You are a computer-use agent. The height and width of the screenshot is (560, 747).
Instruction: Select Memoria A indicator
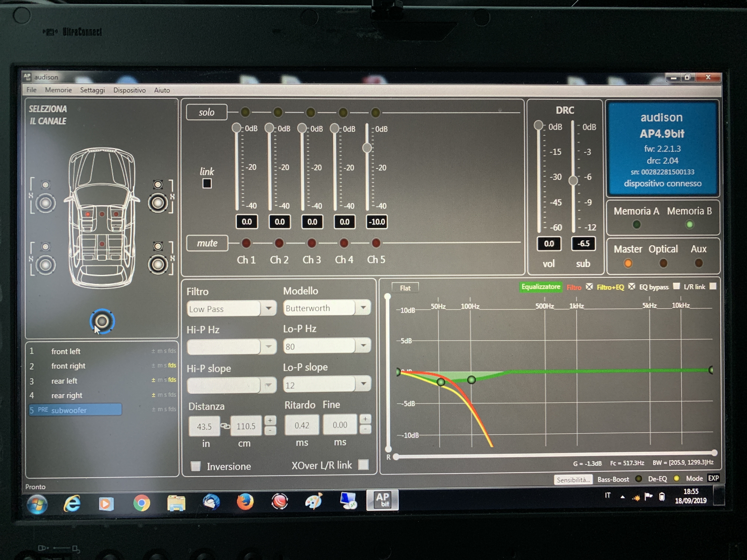(637, 224)
